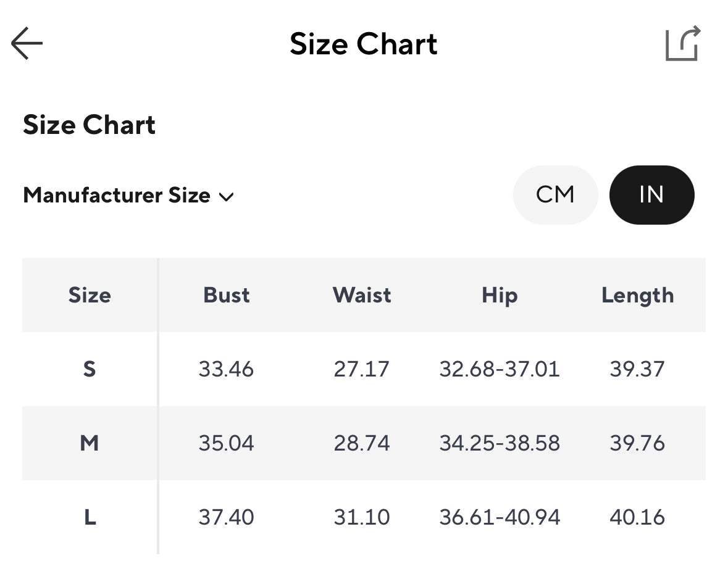Click the length value 39.37
The width and height of the screenshot is (728, 566).
pos(637,369)
